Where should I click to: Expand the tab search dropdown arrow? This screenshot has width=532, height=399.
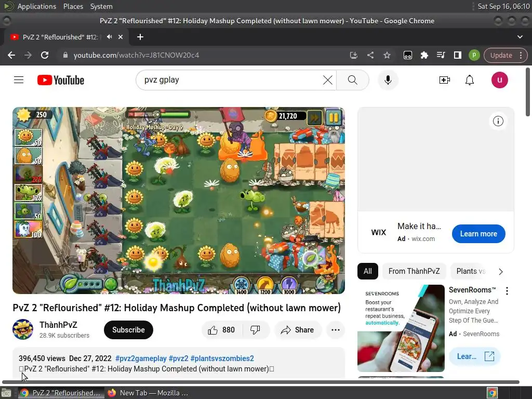coord(520,37)
